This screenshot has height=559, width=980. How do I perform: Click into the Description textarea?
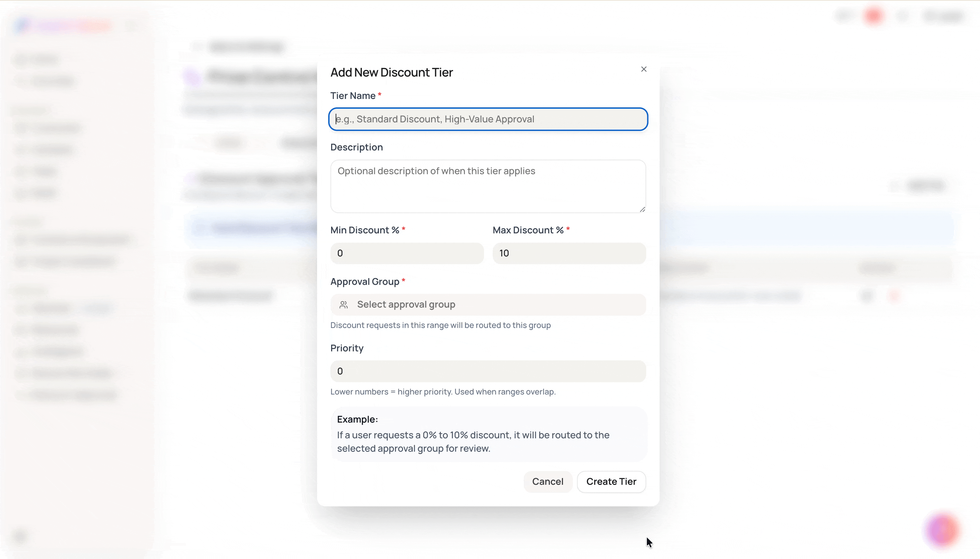pyautogui.click(x=488, y=186)
